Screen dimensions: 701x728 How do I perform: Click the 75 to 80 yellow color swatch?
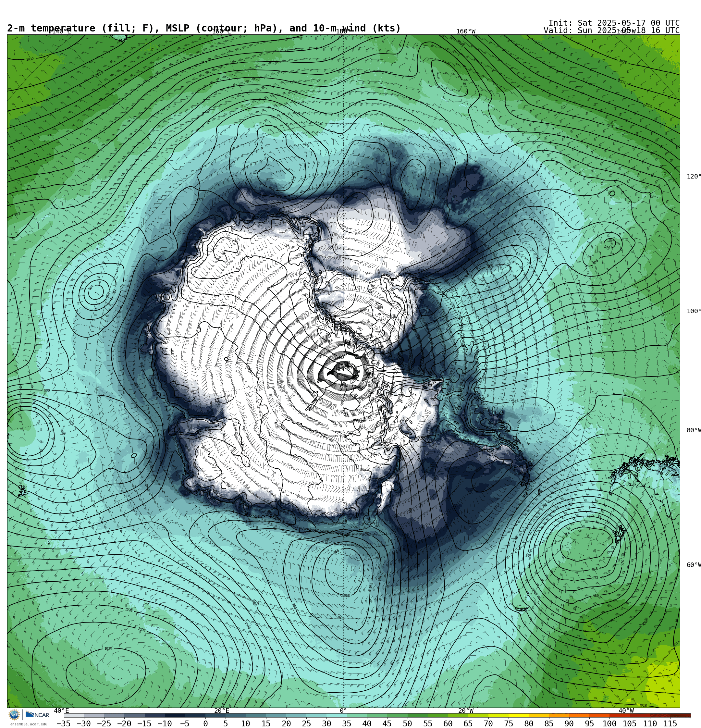(x=518, y=715)
